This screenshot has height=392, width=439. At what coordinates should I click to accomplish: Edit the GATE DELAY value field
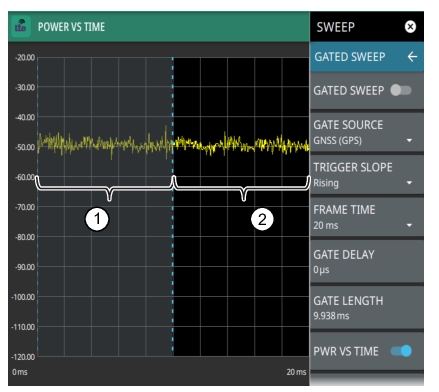tap(367, 262)
